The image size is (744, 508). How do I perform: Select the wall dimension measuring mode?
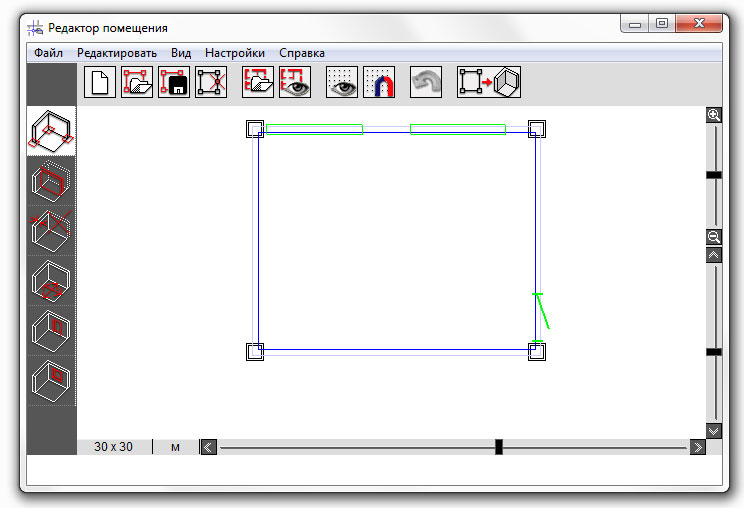click(51, 231)
